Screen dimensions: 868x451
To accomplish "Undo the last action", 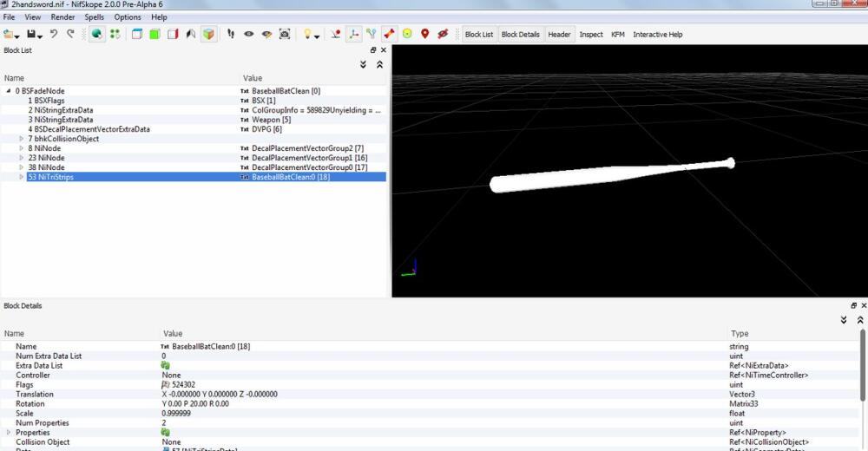I will pyautogui.click(x=54, y=35).
